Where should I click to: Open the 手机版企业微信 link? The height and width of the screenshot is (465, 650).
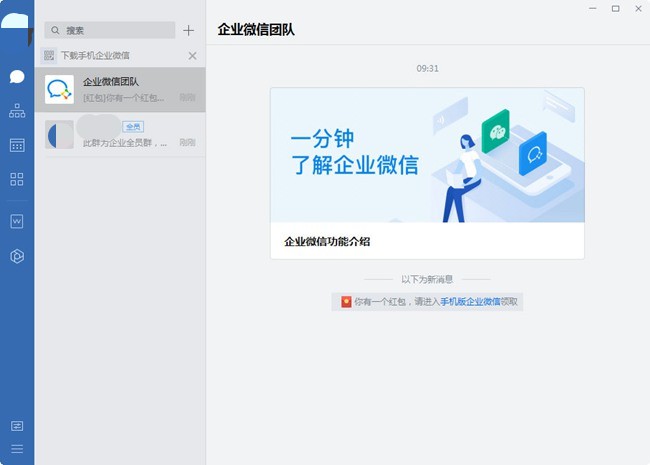[x=470, y=302]
